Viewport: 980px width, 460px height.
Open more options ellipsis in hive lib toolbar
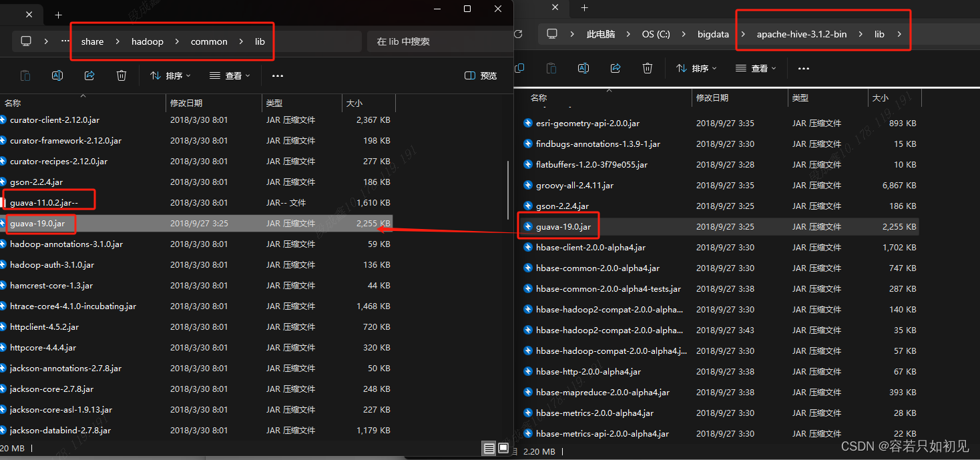click(804, 68)
